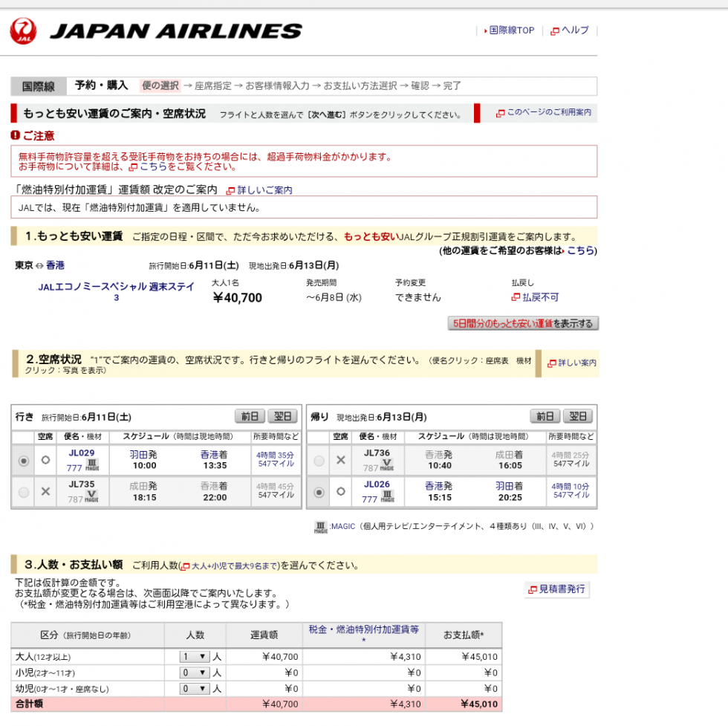Click 翌日 button for outbound flights
Screen dimensions: 728x726
[x=283, y=416]
